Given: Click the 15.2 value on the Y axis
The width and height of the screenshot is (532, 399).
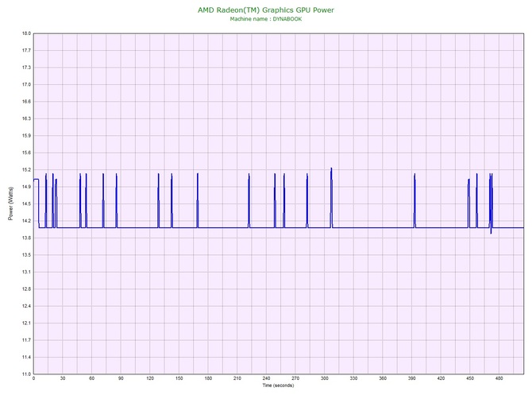Looking at the screenshot, I should pyautogui.click(x=25, y=169).
